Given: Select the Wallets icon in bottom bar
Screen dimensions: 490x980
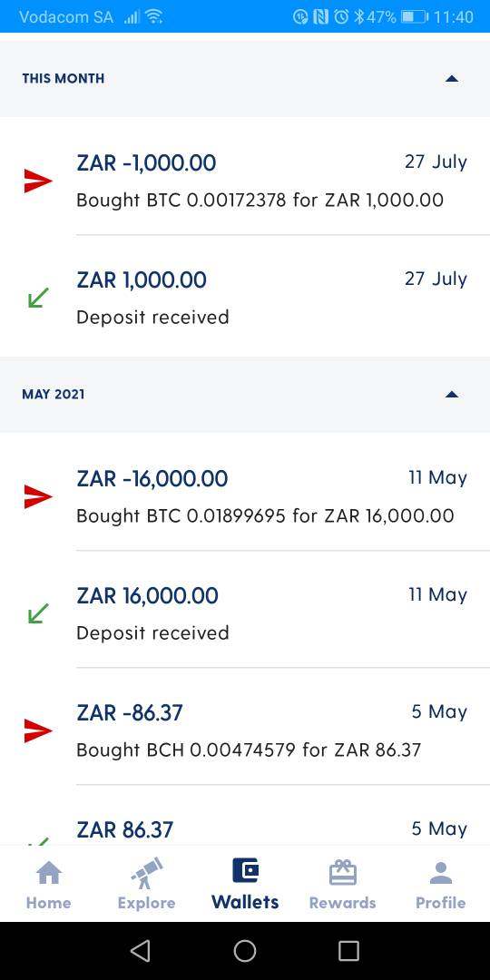Looking at the screenshot, I should click(x=245, y=870).
